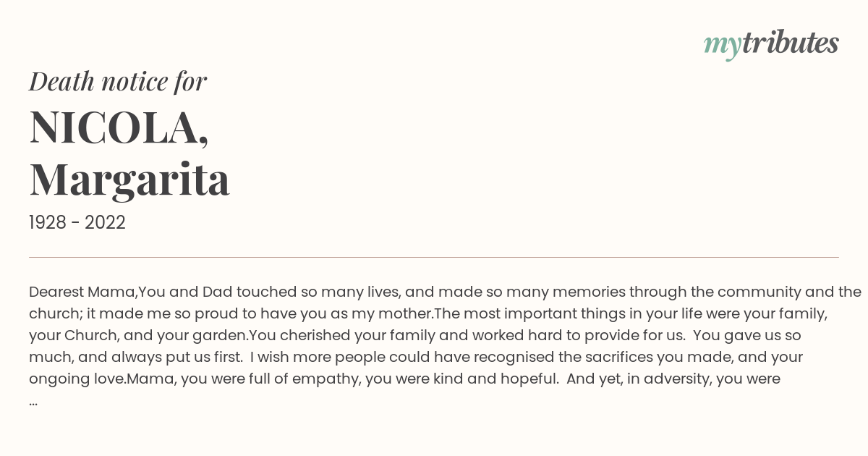868x456 pixels.
Task: Click the "Dearest Mama" opening words
Action: pos(82,292)
